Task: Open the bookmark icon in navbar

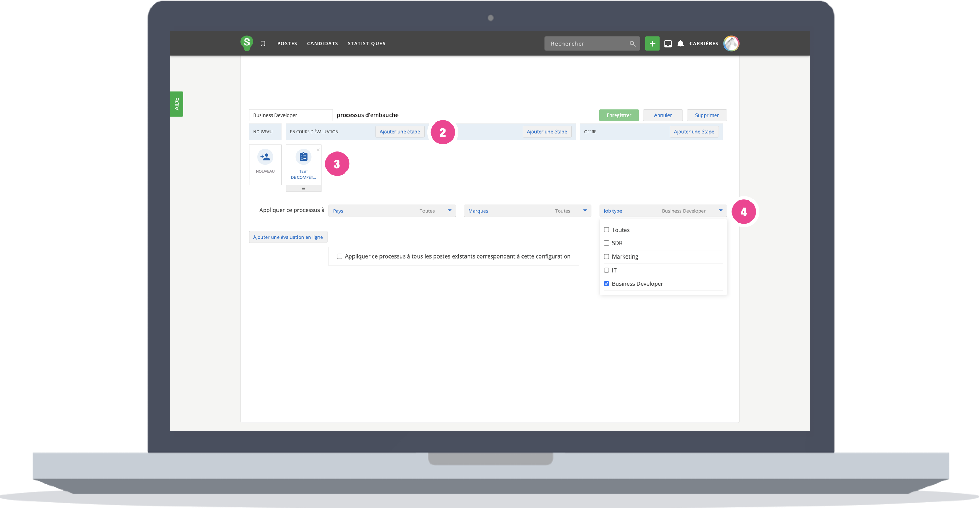Action: 263,44
